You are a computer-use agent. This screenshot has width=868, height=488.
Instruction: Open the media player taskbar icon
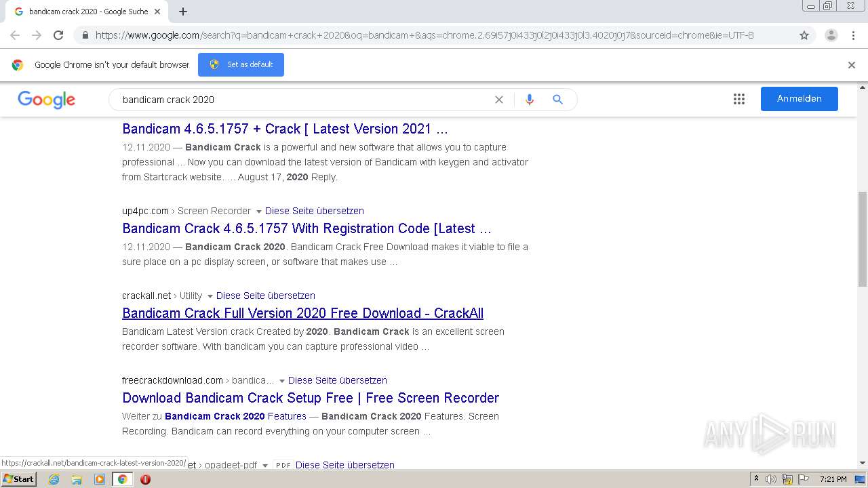[x=100, y=479]
